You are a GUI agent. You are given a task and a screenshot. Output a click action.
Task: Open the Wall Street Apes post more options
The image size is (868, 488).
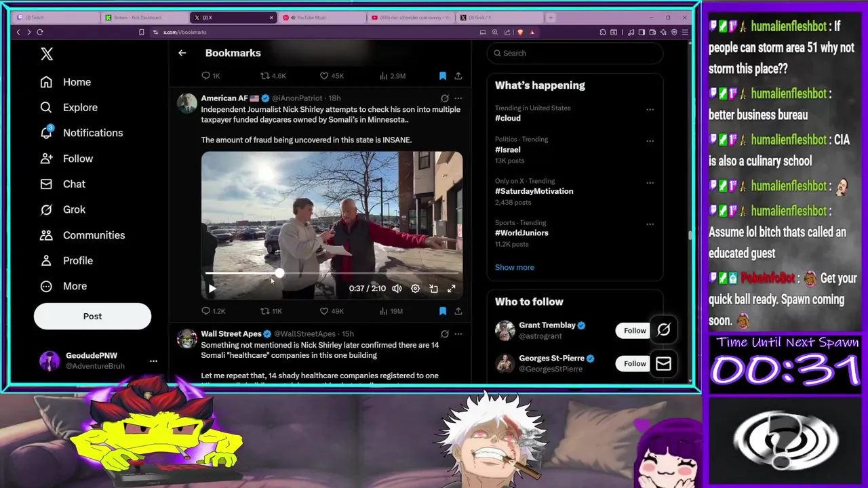pyautogui.click(x=458, y=334)
